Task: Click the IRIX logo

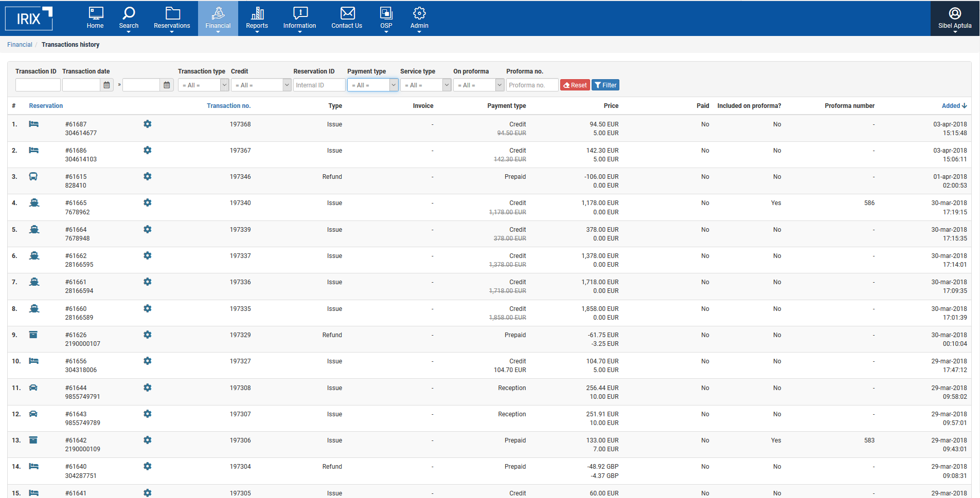Action: point(29,19)
